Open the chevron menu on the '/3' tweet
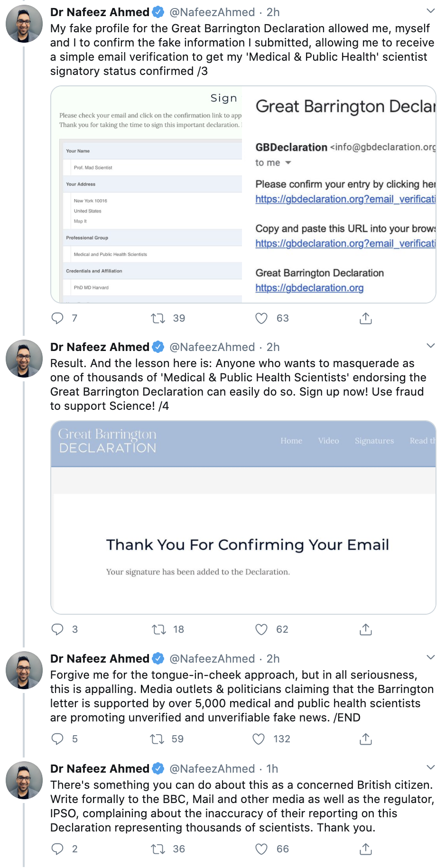This screenshot has height=868, width=445. coord(430,11)
